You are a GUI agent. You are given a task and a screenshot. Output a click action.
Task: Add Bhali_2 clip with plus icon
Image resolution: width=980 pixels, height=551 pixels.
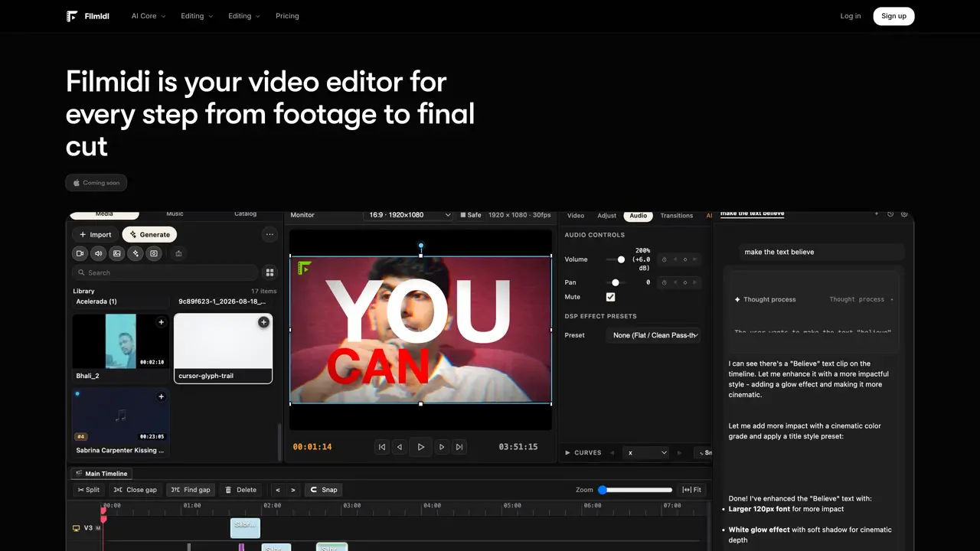(161, 322)
